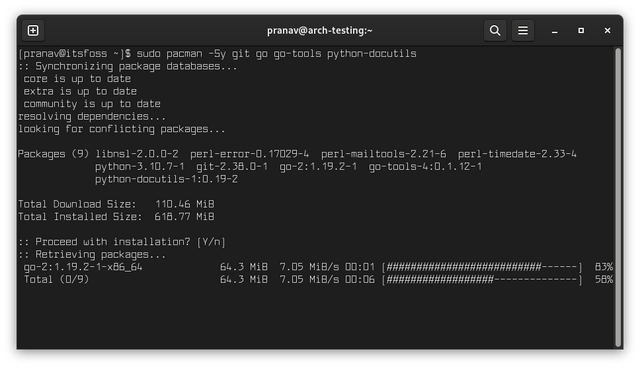Click the Retrieving packages line
640x368 pixels.
[x=92, y=255]
